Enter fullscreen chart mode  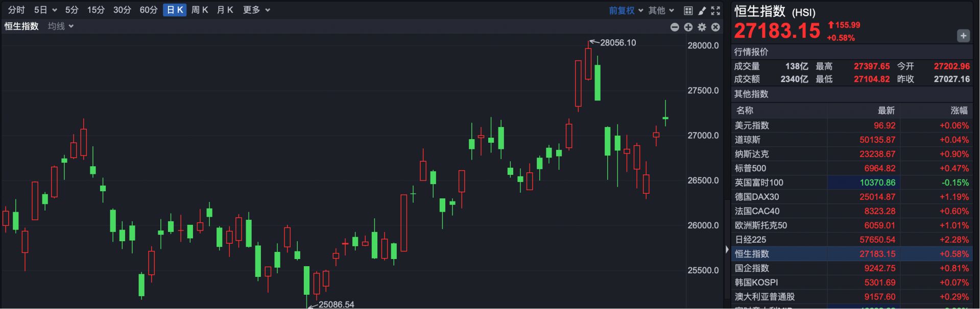tap(716, 11)
